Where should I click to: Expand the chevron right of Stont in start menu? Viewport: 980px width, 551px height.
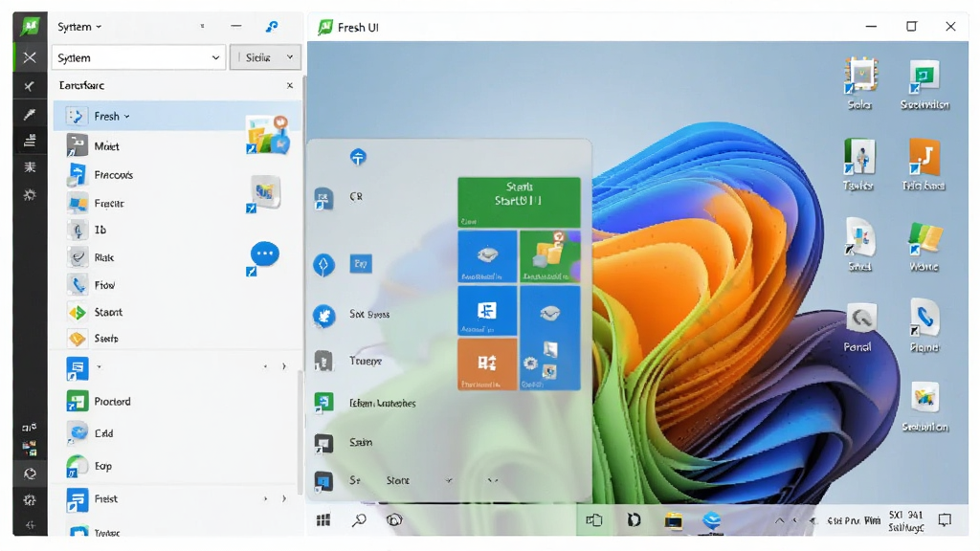coord(449,480)
